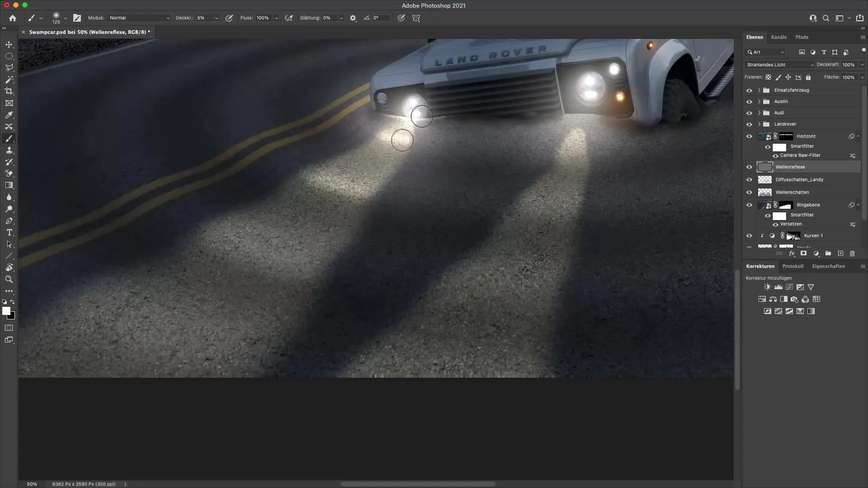Add a new layer in the Layers panel
Viewport: 868px width, 488px height.
coord(840,253)
